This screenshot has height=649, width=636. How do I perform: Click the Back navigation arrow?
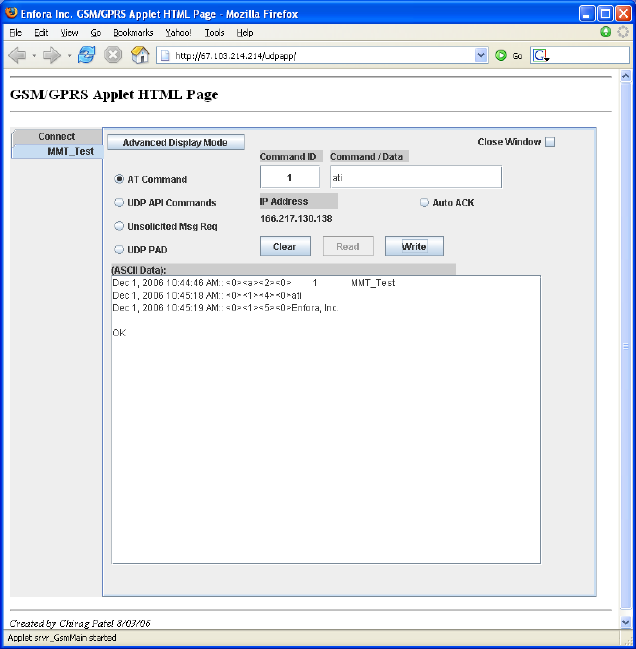pyautogui.click(x=17, y=55)
